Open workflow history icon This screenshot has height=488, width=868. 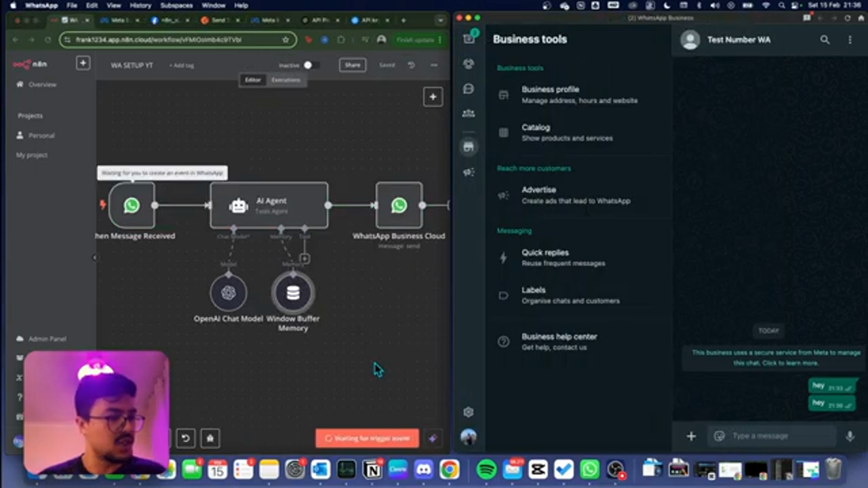(x=411, y=65)
